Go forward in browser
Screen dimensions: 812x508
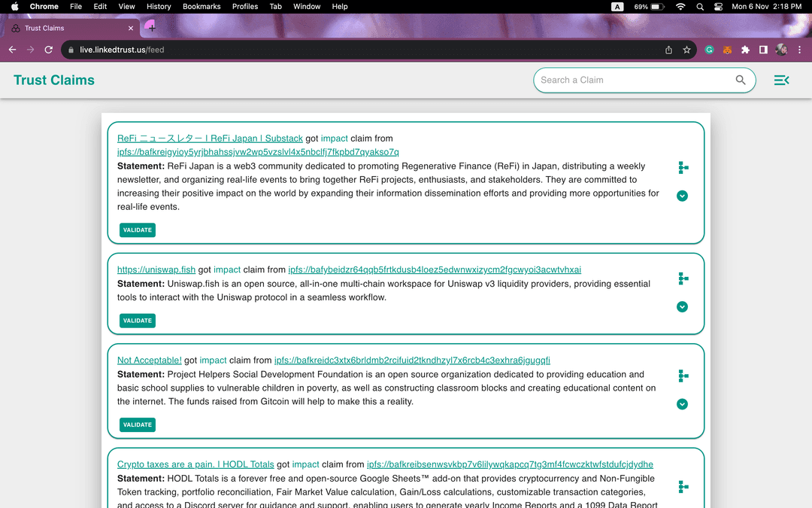click(x=31, y=50)
